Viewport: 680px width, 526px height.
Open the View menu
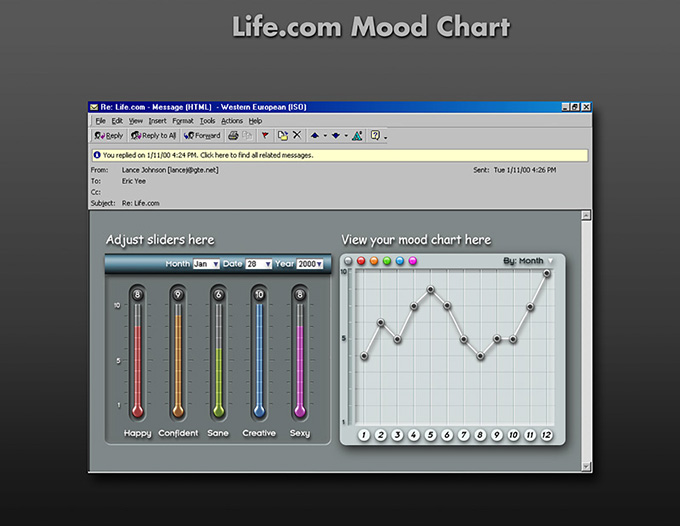[x=136, y=121]
